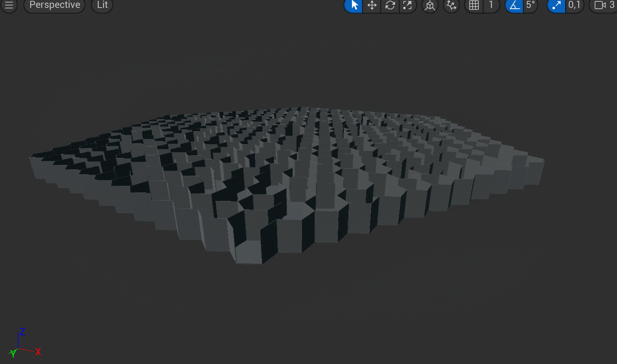Toggle scale snapping
This screenshot has width=617, height=364.
[556, 5]
